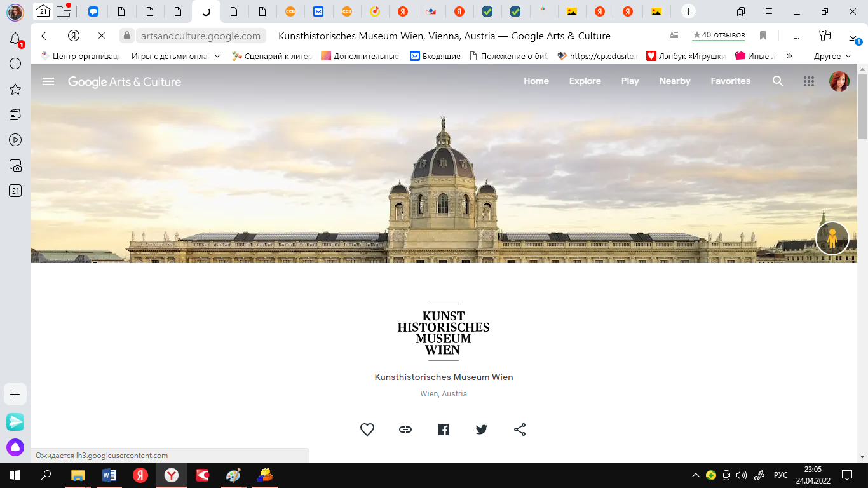868x488 pixels.
Task: Click the Kunsthistorisches Museum Wien logo
Action: tap(444, 332)
